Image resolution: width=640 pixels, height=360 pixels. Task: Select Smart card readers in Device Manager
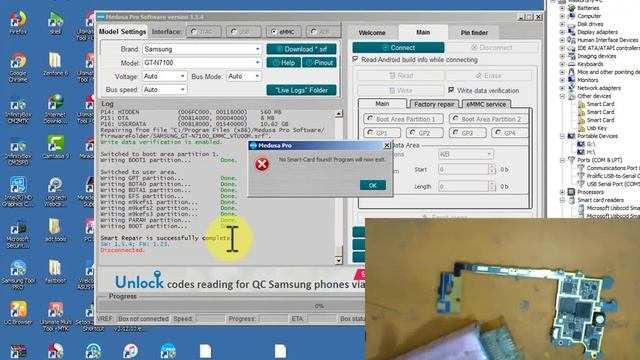coord(600,200)
